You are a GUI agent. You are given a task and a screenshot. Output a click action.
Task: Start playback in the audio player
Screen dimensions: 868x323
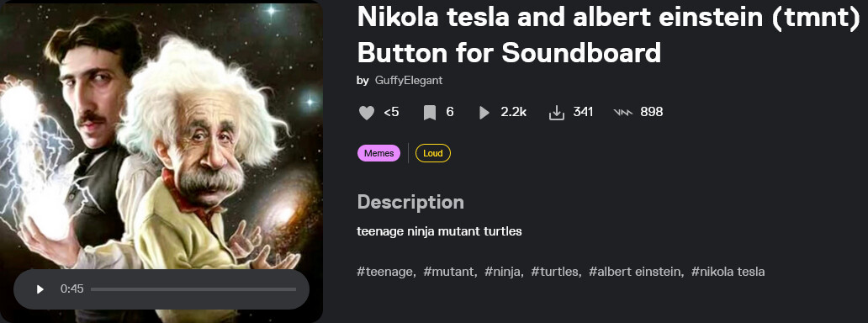[x=40, y=289]
